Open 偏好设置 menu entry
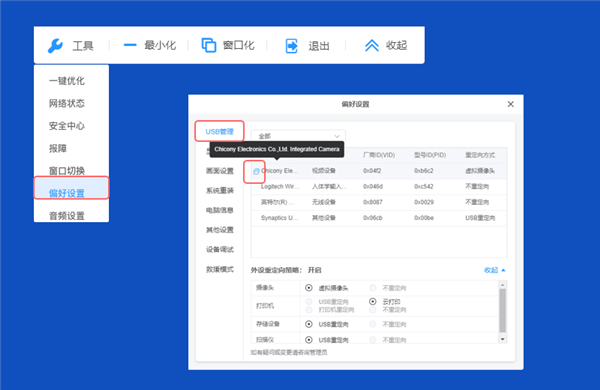 pyautogui.click(x=71, y=188)
